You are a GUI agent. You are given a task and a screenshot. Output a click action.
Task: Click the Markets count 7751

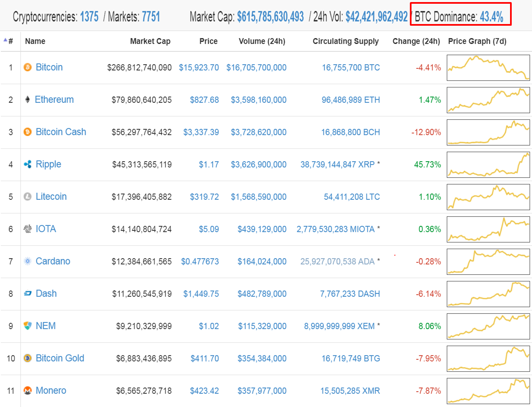[x=151, y=17]
